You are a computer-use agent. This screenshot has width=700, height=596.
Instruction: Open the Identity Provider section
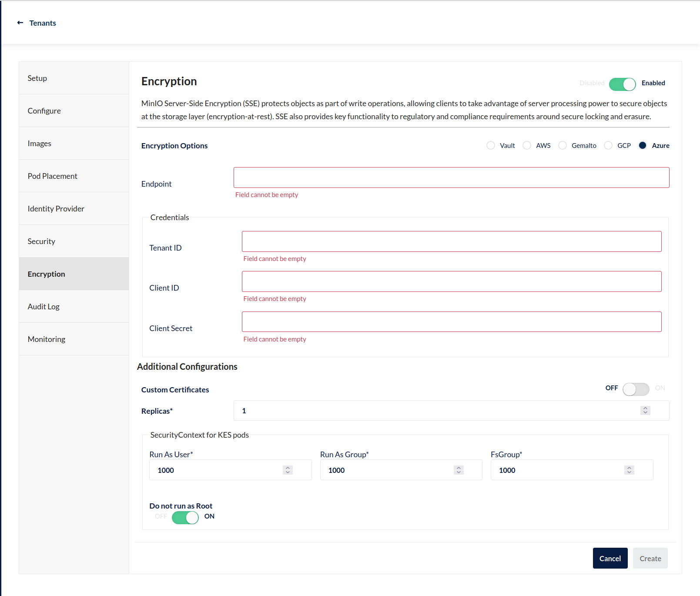coord(74,208)
